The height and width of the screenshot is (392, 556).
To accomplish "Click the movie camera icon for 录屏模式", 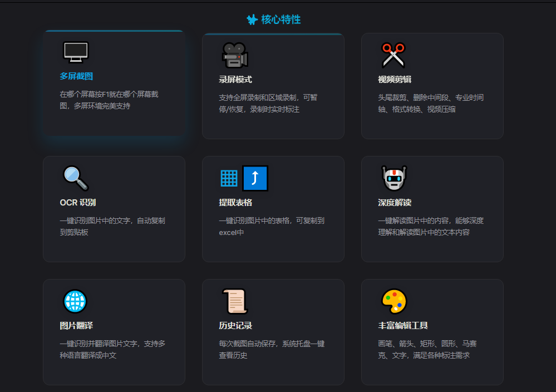I will 234,55.
